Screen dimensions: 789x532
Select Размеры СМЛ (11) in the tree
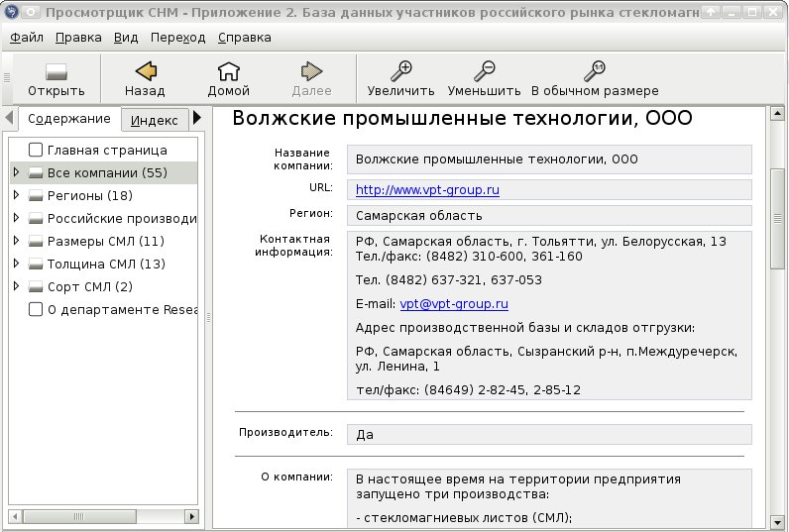pyautogui.click(x=106, y=242)
